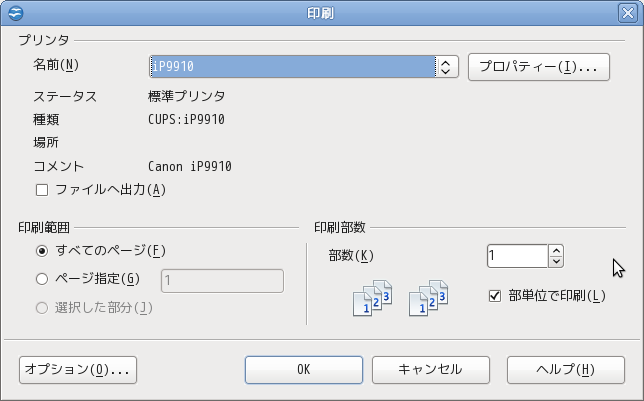Click the 標準プリンタ status text
This screenshot has width=644, height=401.
click(x=186, y=96)
